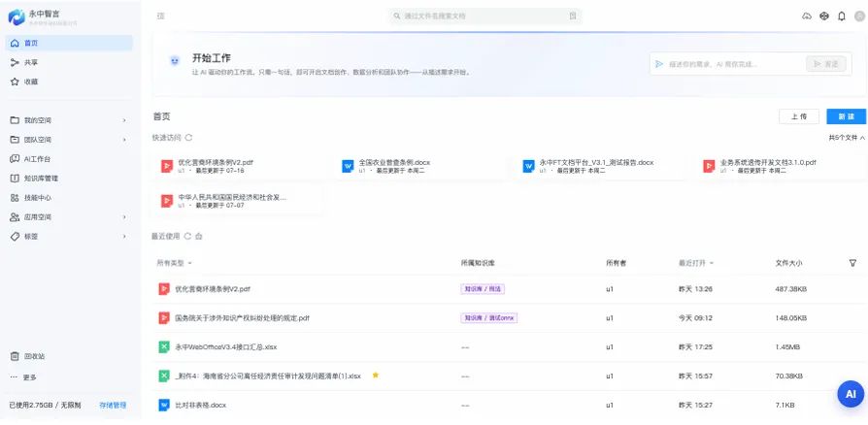Open 比对非表格.docx in the recent list
This screenshot has width=868, height=425.
(200, 405)
